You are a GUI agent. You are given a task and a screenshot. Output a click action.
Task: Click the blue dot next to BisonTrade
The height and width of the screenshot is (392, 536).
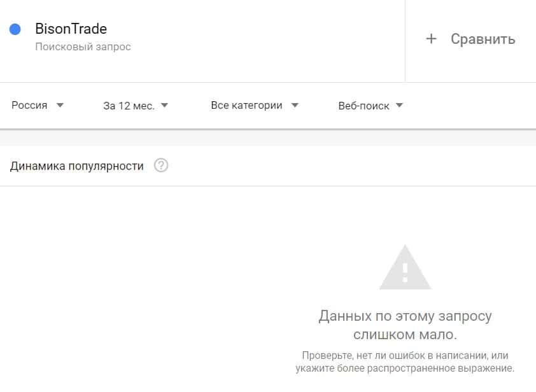pos(15,29)
